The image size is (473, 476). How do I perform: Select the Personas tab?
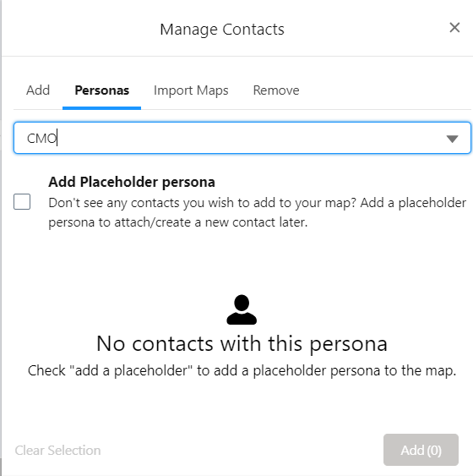click(102, 90)
